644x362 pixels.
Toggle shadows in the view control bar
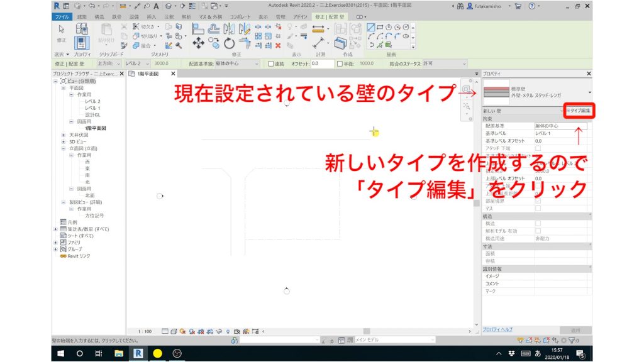click(192, 329)
